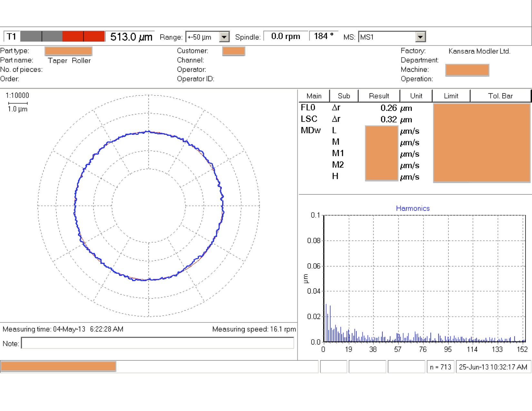Select the Result column header
Image resolution: width=532 pixels, height=411 pixels.
[379, 96]
